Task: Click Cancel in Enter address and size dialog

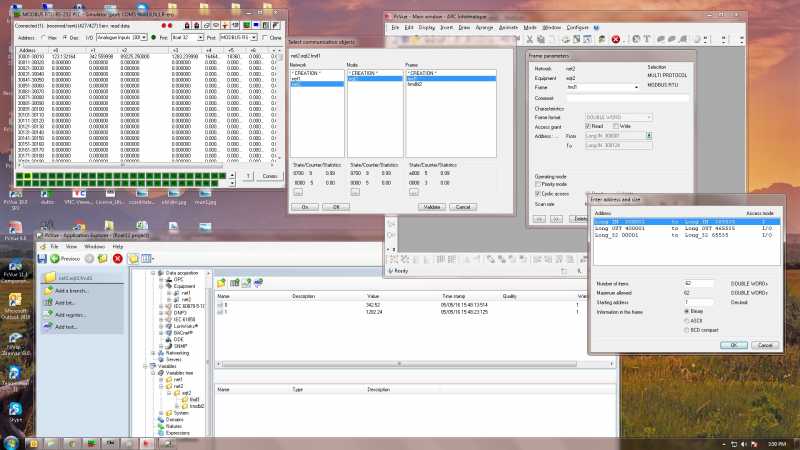Action: pyautogui.click(x=765, y=345)
